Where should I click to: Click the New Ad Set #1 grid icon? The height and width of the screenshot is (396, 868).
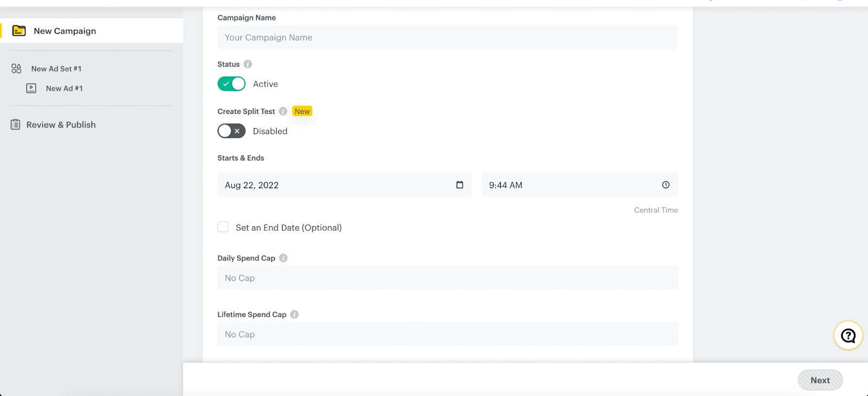pyautogui.click(x=16, y=68)
